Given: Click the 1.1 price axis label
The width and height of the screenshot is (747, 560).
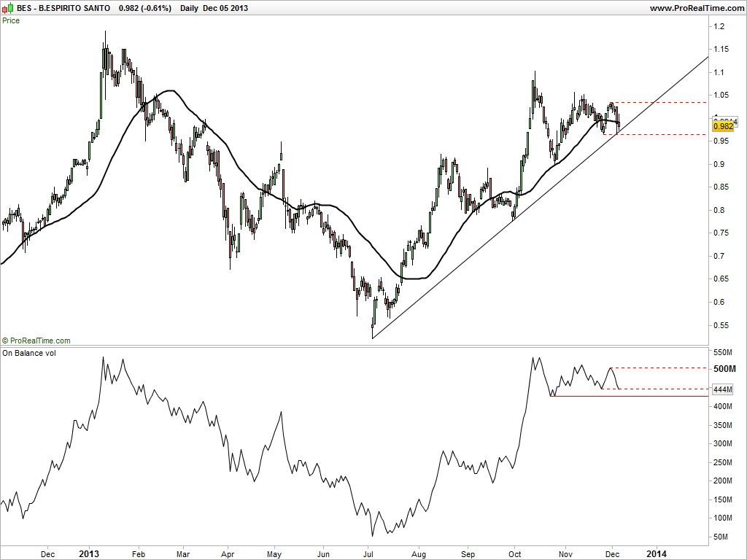Looking at the screenshot, I should [x=719, y=72].
